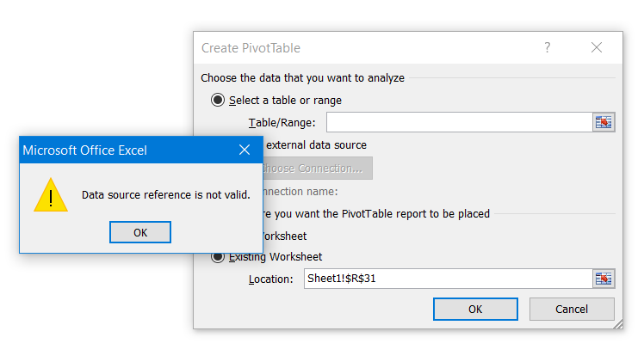
Task: Focus the Table/Range input field
Action: [x=459, y=122]
